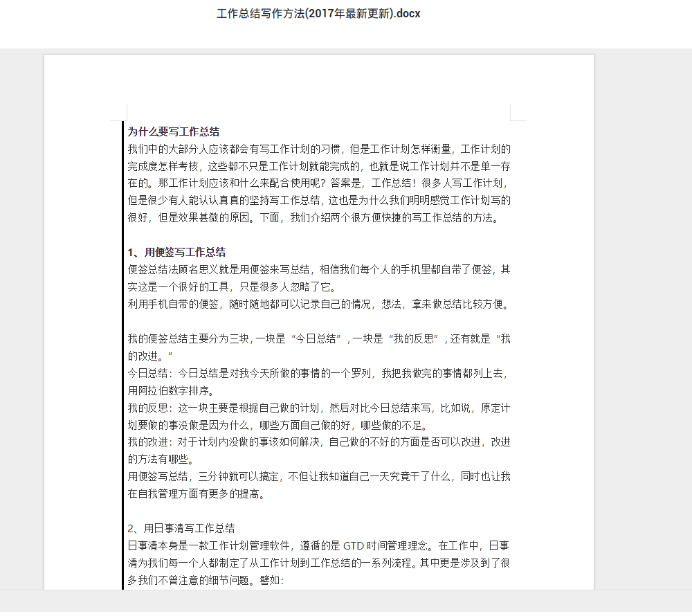Viewport: 692px width, 616px height.
Task: Click the line starting 便签总结法顾名思义
Action: point(319,269)
